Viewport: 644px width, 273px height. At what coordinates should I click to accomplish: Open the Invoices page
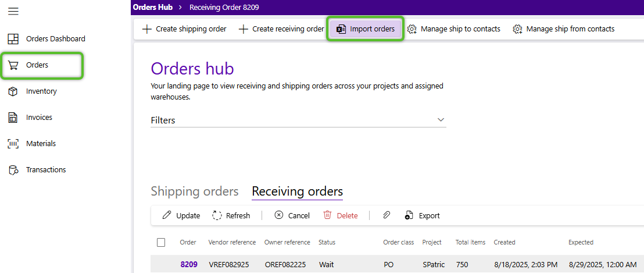39,118
